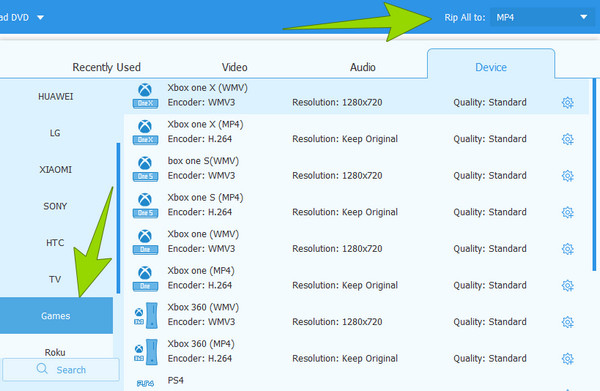Viewport: 600px width, 391px height.
Task: Click Resolution: 1280x720 of Xbox 360 (WMV)
Action: pyautogui.click(x=337, y=322)
